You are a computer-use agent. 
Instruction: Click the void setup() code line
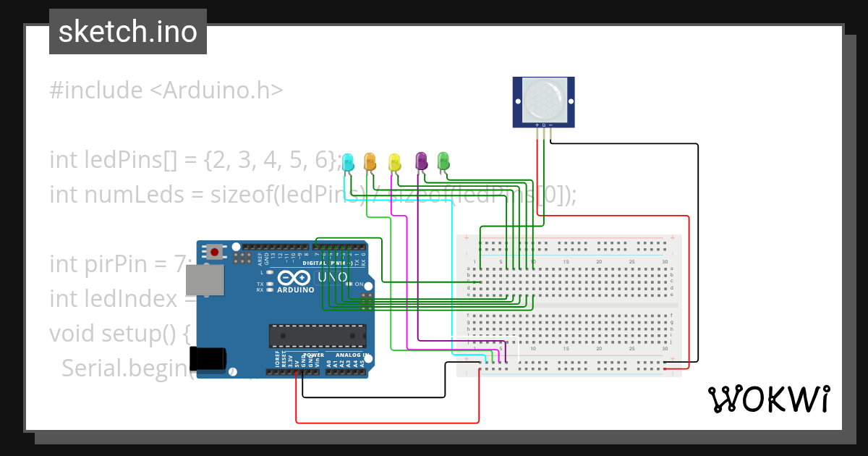tap(120, 334)
